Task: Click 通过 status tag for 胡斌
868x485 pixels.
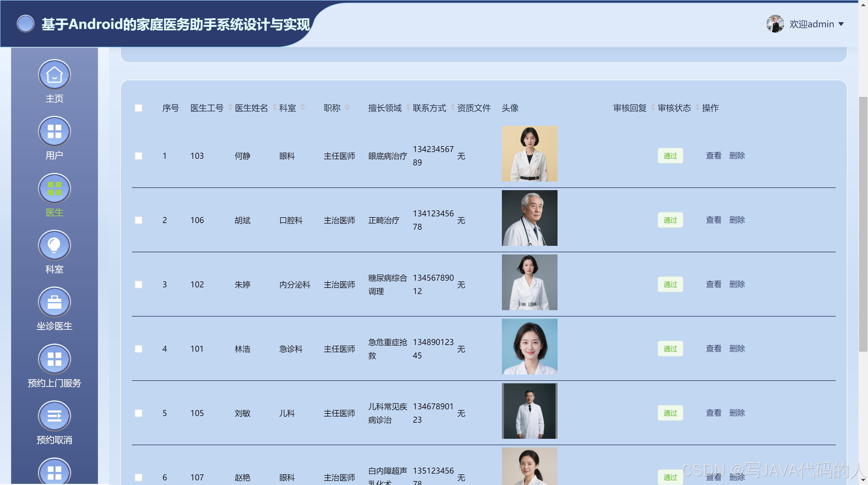Action: 670,220
